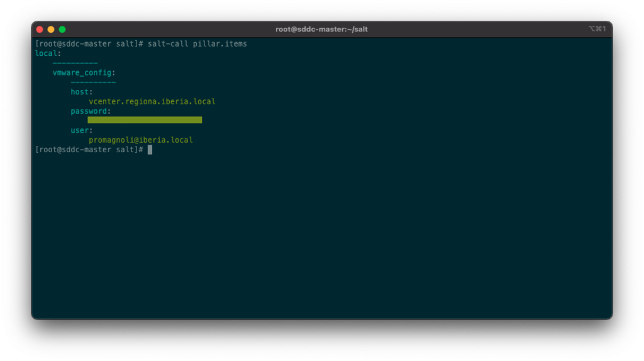The height and width of the screenshot is (361, 644).
Task: Maximize the terminal with green button
Action: [x=62, y=30]
